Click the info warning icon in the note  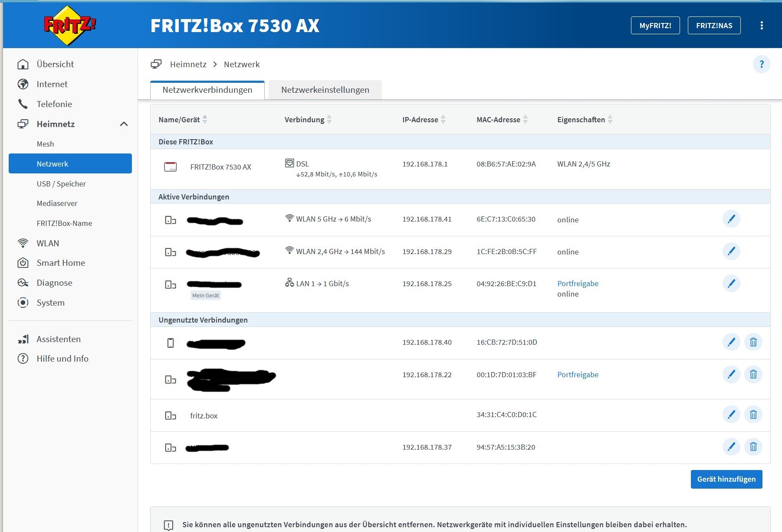(169, 525)
